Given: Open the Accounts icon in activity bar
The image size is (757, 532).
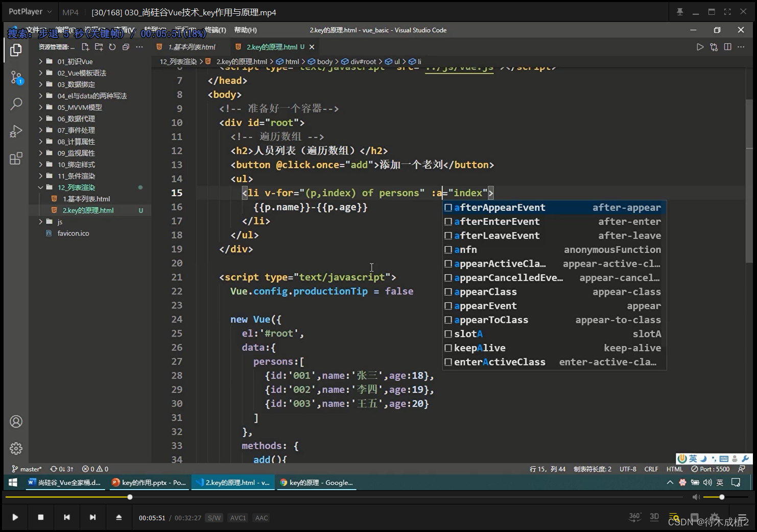Looking at the screenshot, I should [x=16, y=422].
